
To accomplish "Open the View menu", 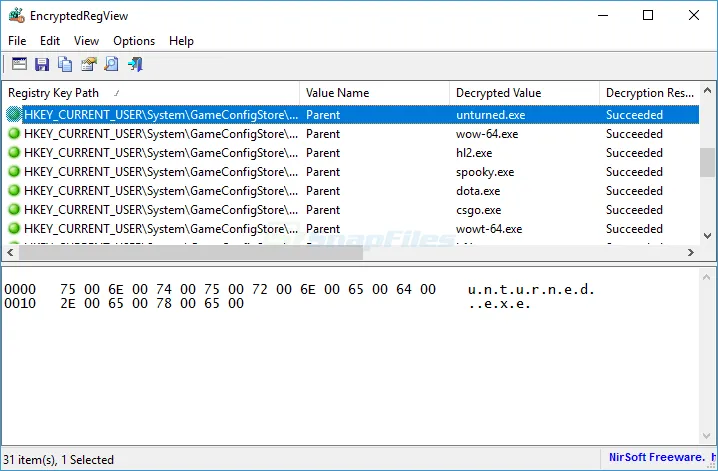I will coord(87,41).
